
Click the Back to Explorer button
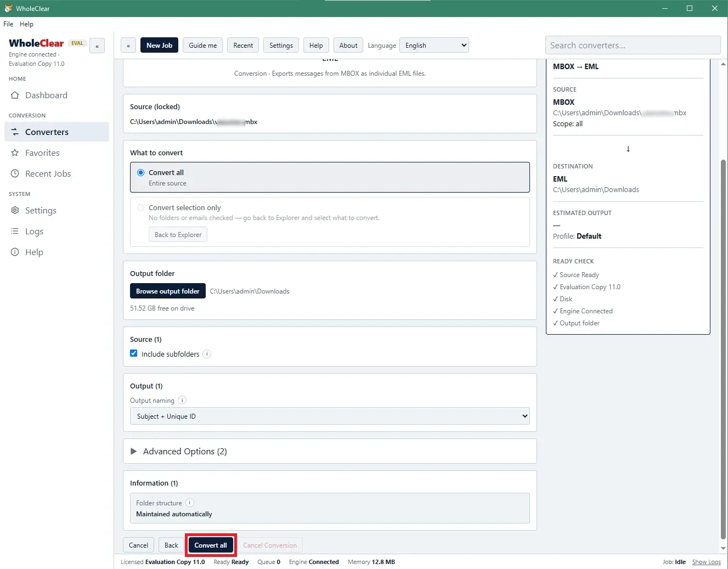pyautogui.click(x=178, y=235)
